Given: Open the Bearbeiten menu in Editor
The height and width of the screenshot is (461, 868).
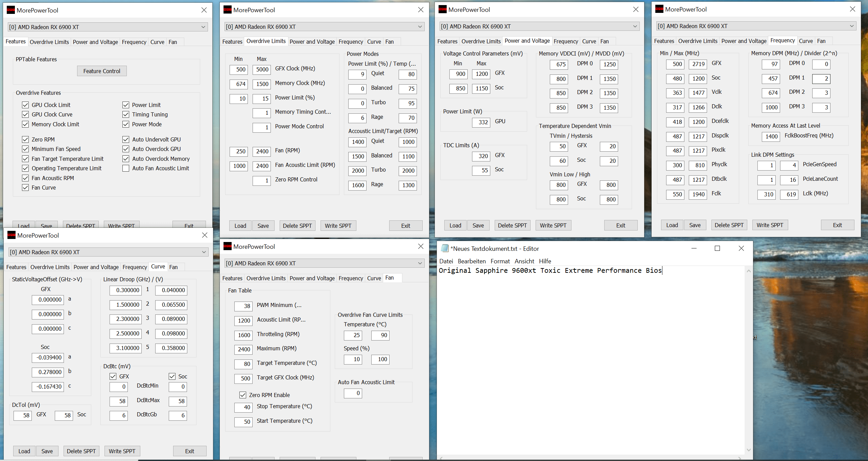Looking at the screenshot, I should (x=471, y=261).
